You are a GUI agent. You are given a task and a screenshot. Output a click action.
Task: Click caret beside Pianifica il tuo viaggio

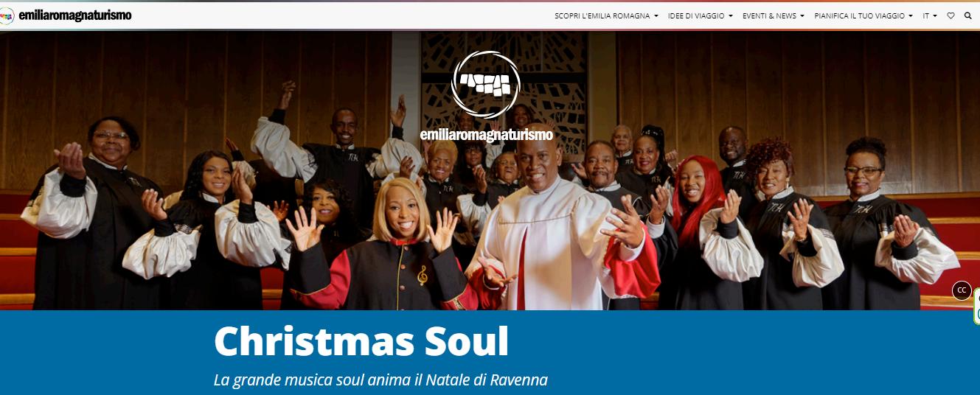point(911,16)
